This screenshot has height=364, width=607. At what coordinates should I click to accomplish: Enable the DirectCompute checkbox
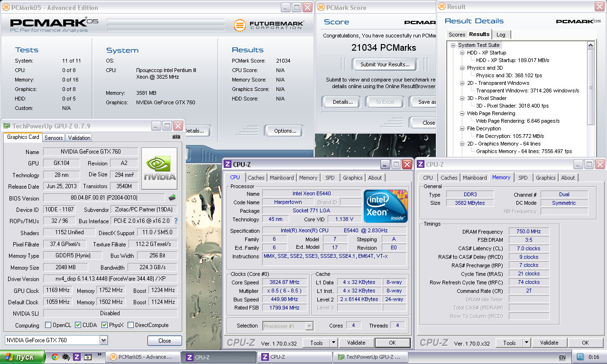point(130,325)
